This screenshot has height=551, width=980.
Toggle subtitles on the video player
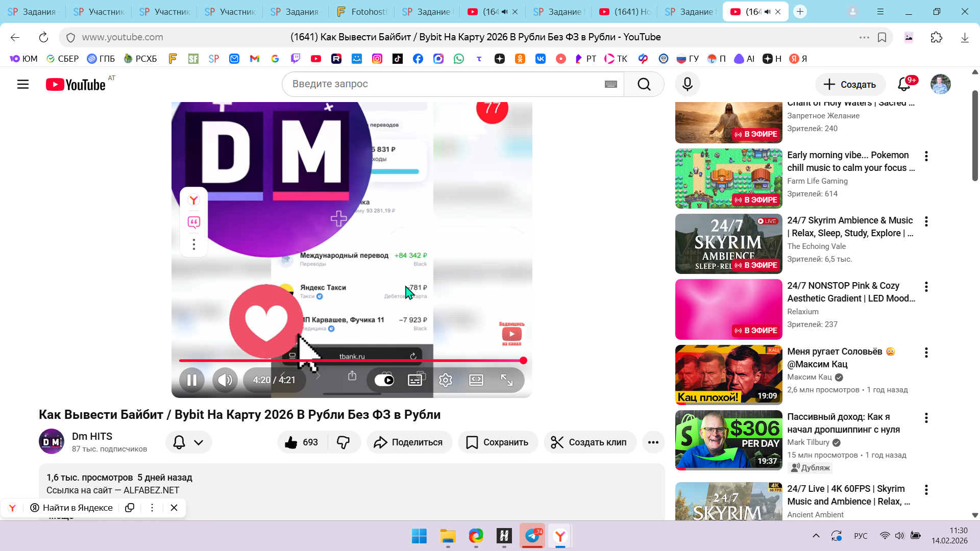click(415, 380)
